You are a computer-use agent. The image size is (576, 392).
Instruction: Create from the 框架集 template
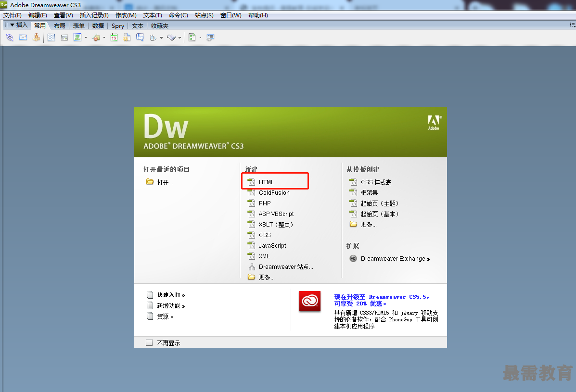pos(369,193)
